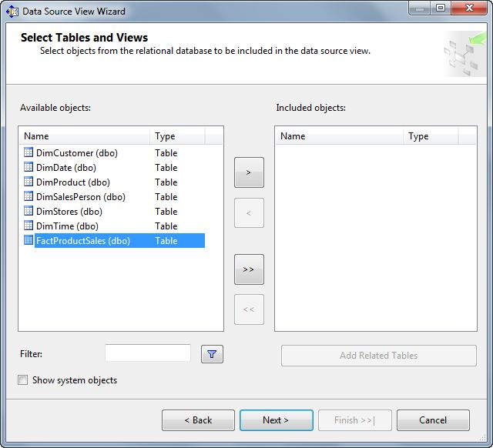Click the DimStores table icon
The height and width of the screenshot is (448, 493).
click(x=29, y=211)
